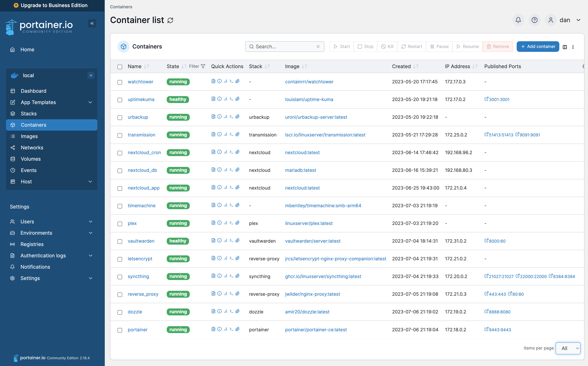Open the Images page from sidebar
This screenshot has height=366, width=588.
tap(29, 136)
